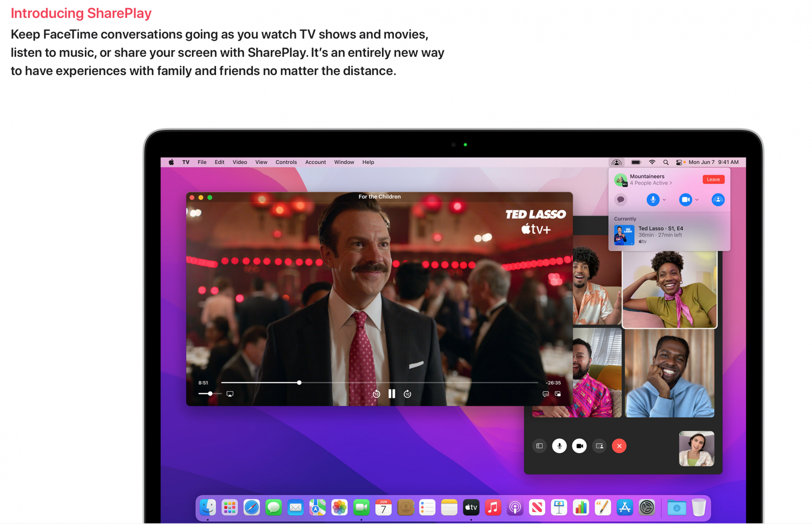812x524 pixels.
Task: Skip forward 10 seconds in video
Action: click(407, 394)
